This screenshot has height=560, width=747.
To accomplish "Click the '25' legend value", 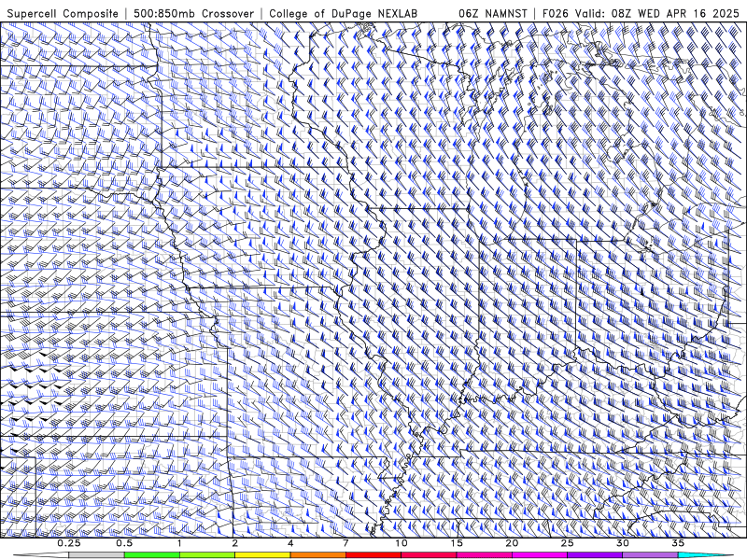I will 567,543.
